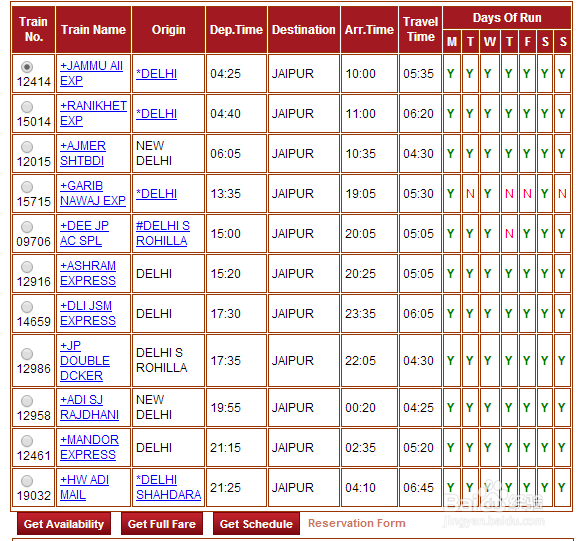Click the Travel Time column header
578x541 pixels.
(x=421, y=29)
